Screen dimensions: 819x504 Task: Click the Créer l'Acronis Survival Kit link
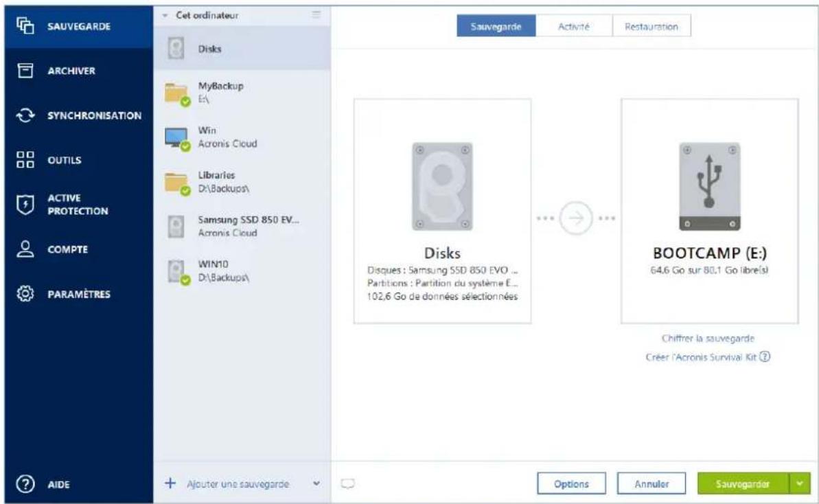pos(701,357)
